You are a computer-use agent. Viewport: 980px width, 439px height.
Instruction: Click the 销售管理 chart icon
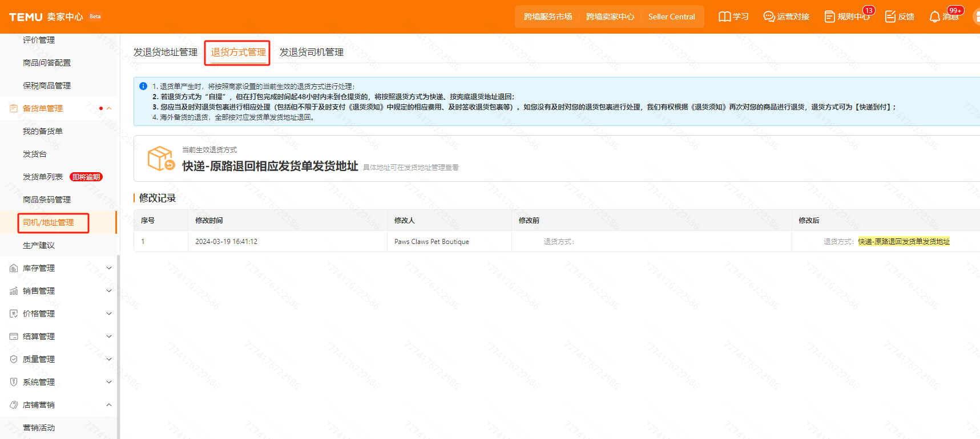point(14,291)
